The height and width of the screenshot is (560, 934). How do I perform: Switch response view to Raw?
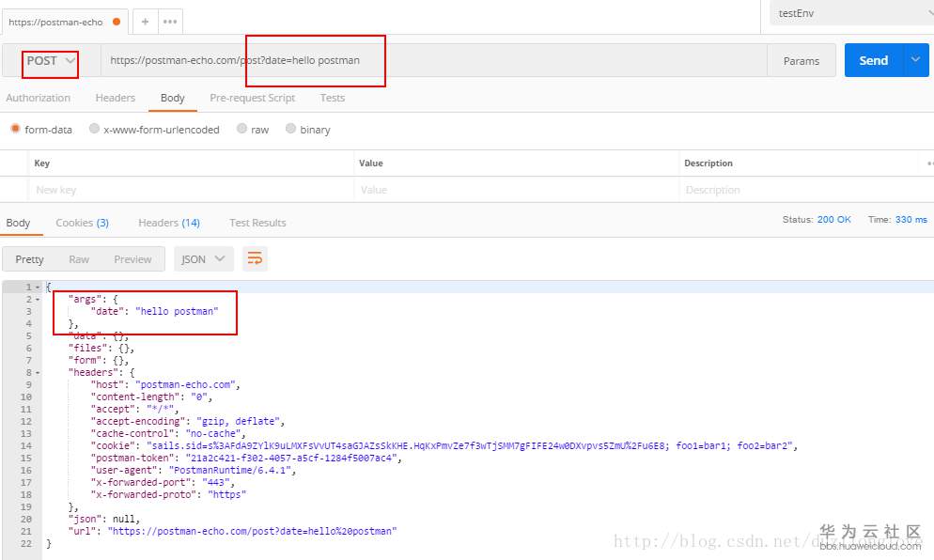coord(79,259)
